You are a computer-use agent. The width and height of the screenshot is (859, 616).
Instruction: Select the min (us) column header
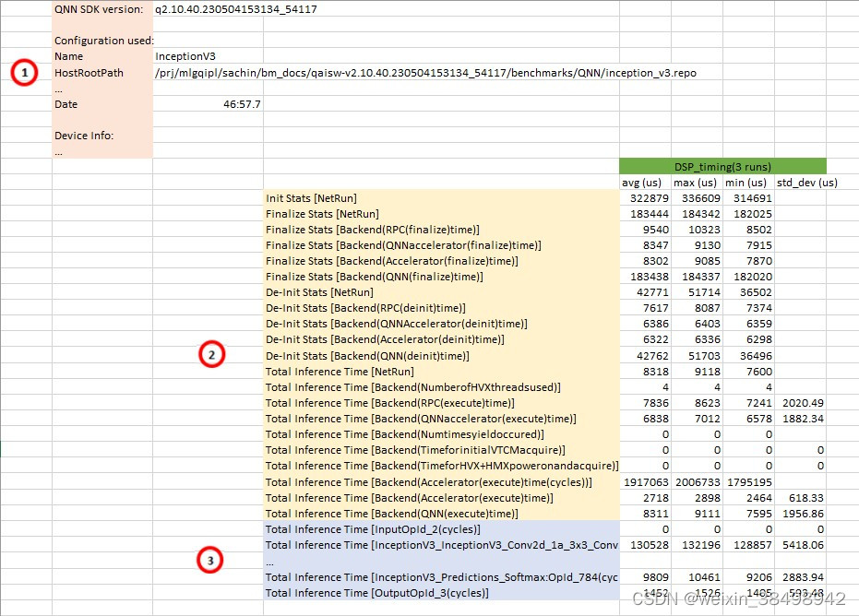tap(746, 182)
